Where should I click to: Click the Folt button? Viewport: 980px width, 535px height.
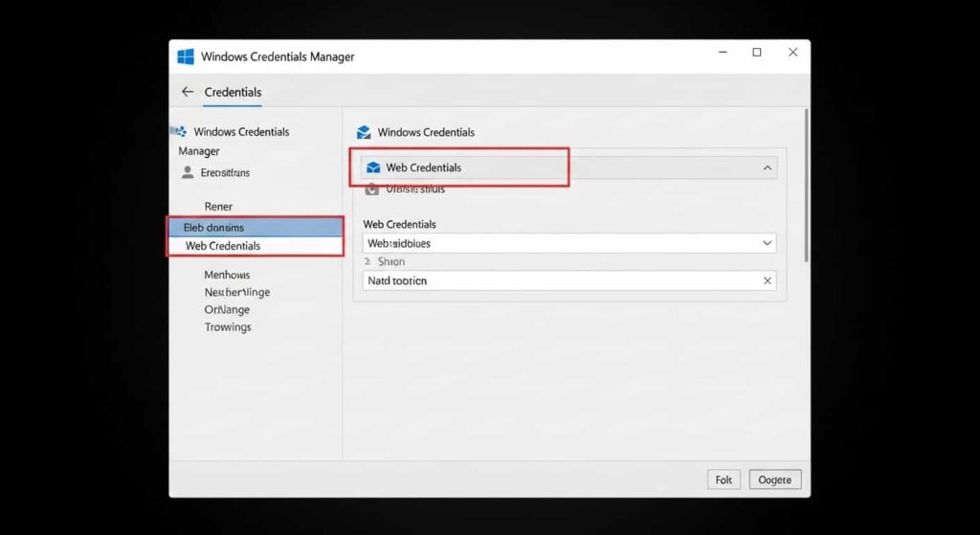[x=724, y=479]
